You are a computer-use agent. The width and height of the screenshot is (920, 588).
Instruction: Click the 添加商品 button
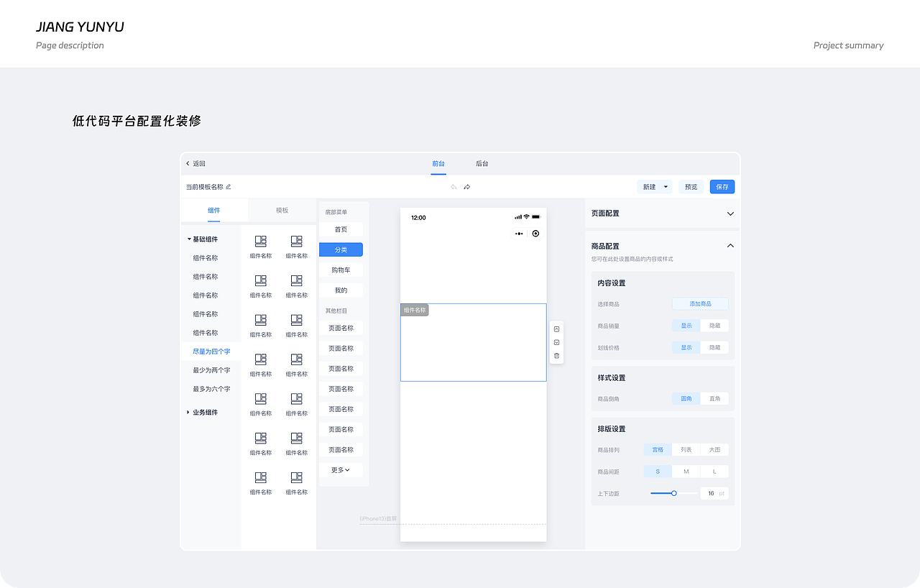coord(699,303)
